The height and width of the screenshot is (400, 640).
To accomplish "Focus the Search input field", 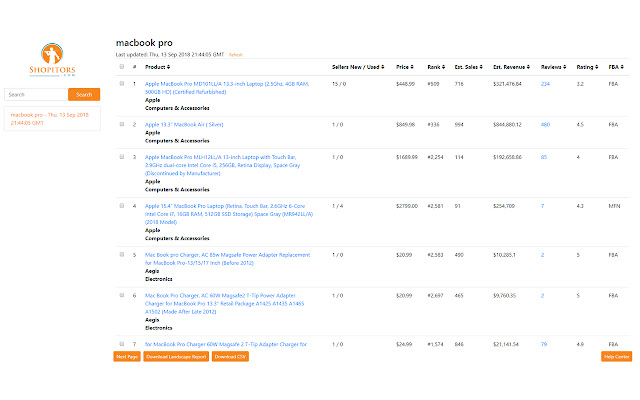I will 36,94.
